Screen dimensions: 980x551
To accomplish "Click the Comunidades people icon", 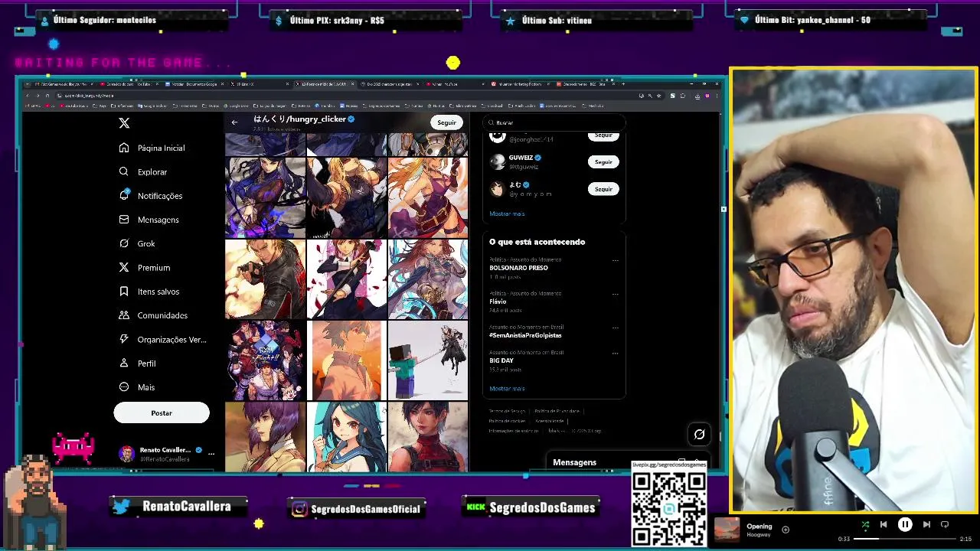I will (x=124, y=315).
